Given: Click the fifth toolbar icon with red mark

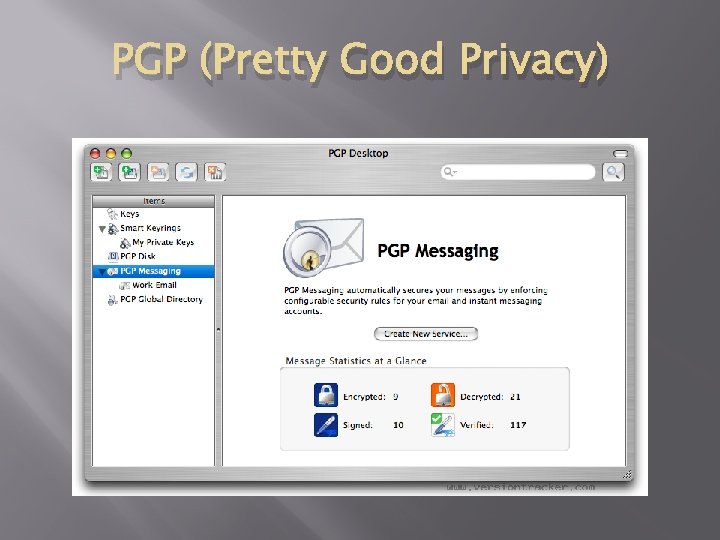Looking at the screenshot, I should point(215,172).
